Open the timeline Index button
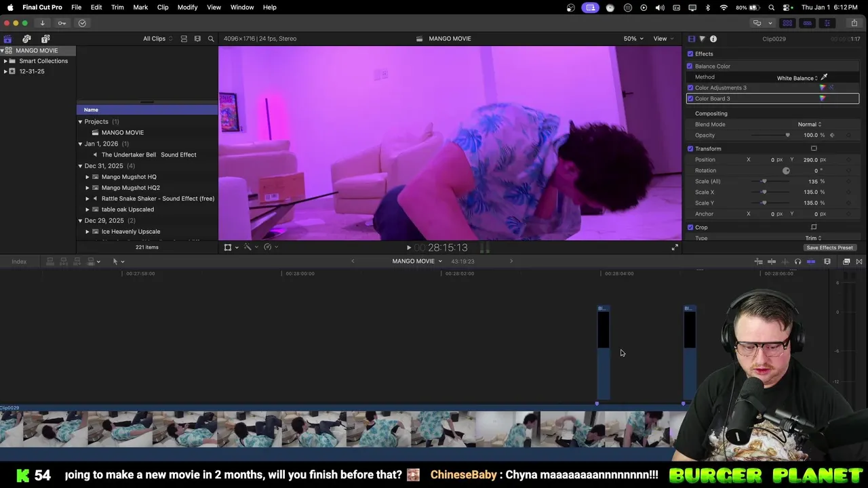Viewport: 868px width, 488px height. point(19,262)
